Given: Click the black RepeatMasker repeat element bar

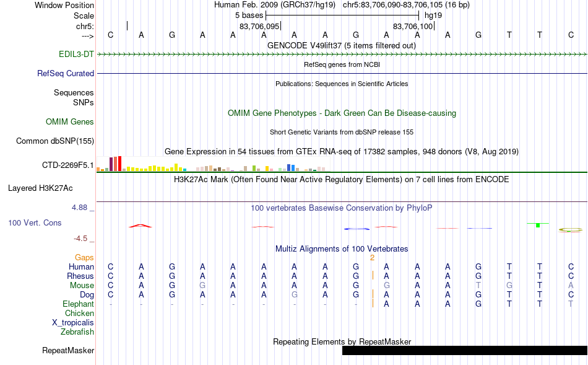Looking at the screenshot, I should click(465, 350).
